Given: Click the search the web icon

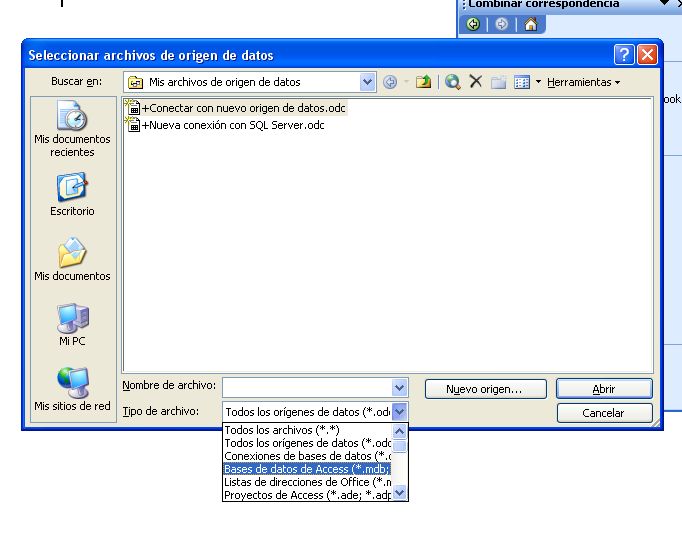Looking at the screenshot, I should coord(453,82).
